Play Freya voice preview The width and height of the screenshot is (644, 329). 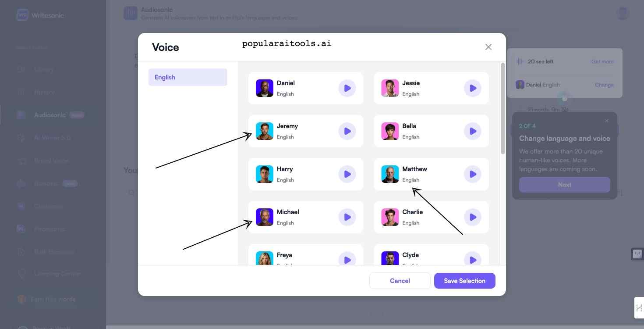pyautogui.click(x=347, y=259)
